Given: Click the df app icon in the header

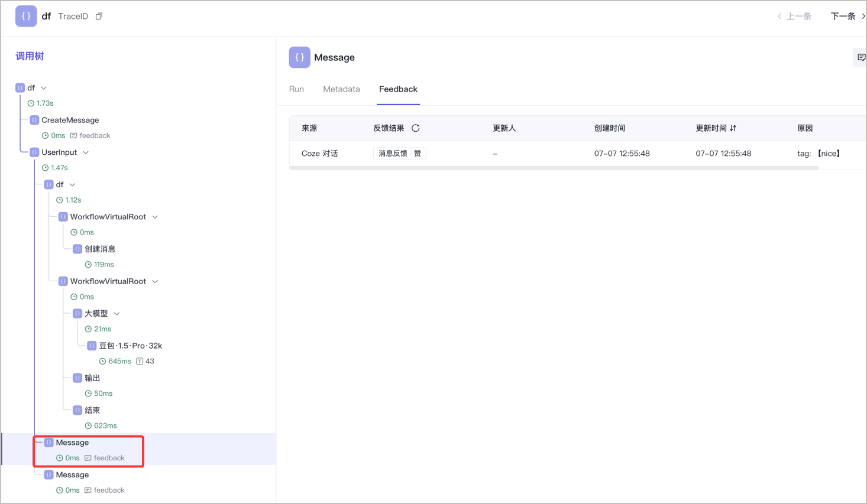Looking at the screenshot, I should [26, 16].
